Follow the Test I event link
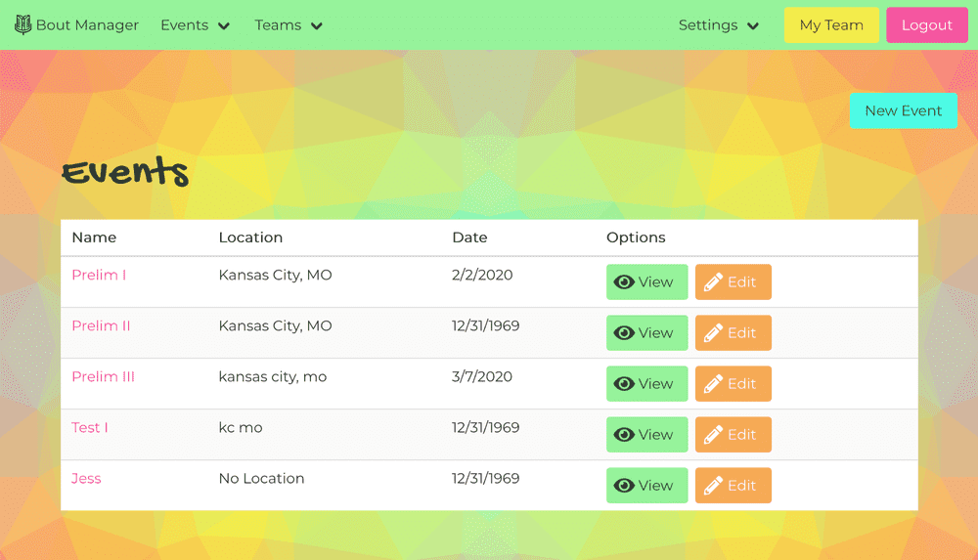978x560 pixels. [x=90, y=427]
